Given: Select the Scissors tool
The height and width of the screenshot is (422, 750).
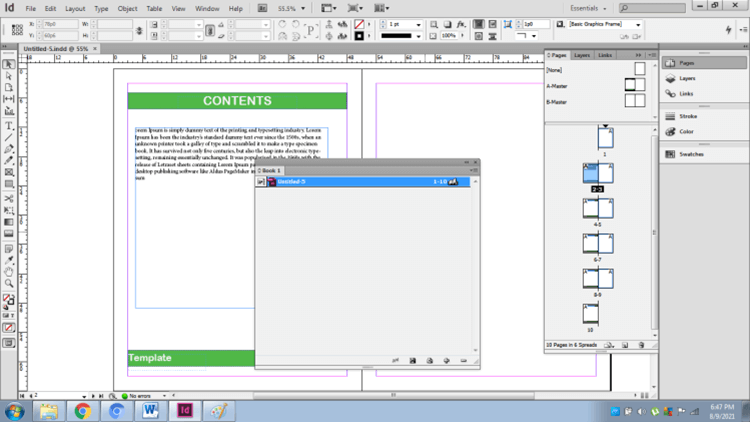Looking at the screenshot, I should coord(9,198).
